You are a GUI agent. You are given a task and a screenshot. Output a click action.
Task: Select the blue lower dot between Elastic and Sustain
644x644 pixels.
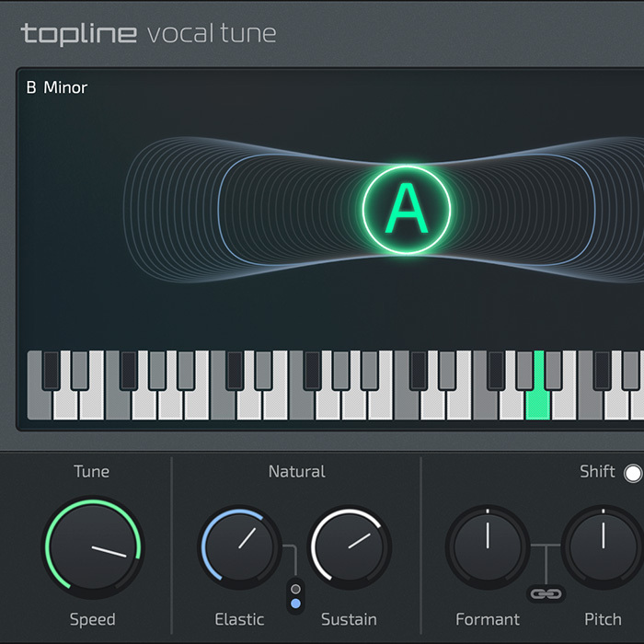pos(295,604)
